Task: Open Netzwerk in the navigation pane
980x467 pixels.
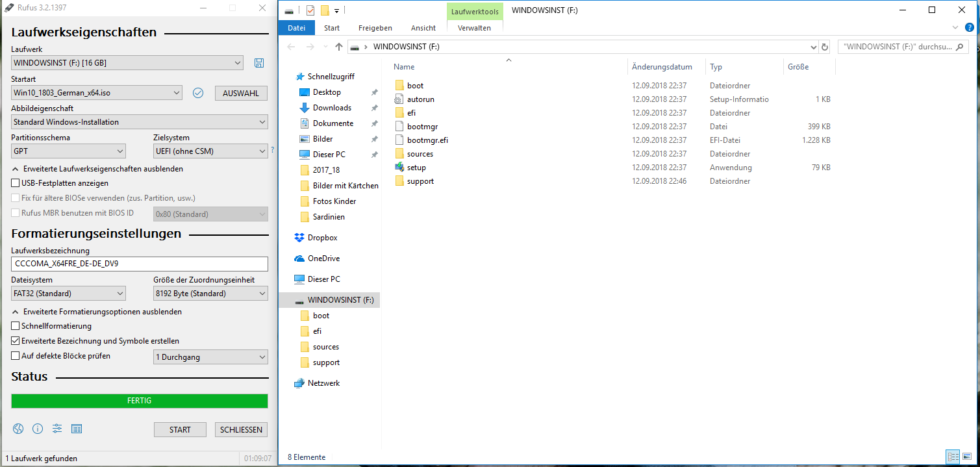Action: pyautogui.click(x=323, y=383)
